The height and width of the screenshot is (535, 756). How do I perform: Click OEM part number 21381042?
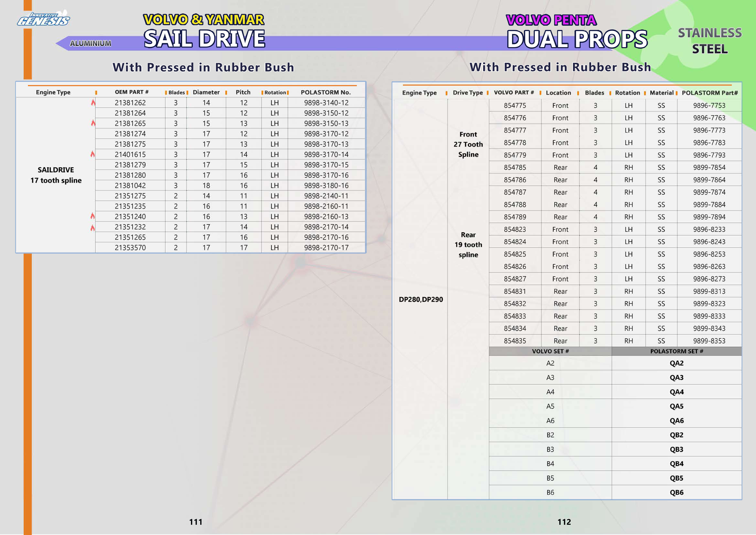pyautogui.click(x=130, y=185)
